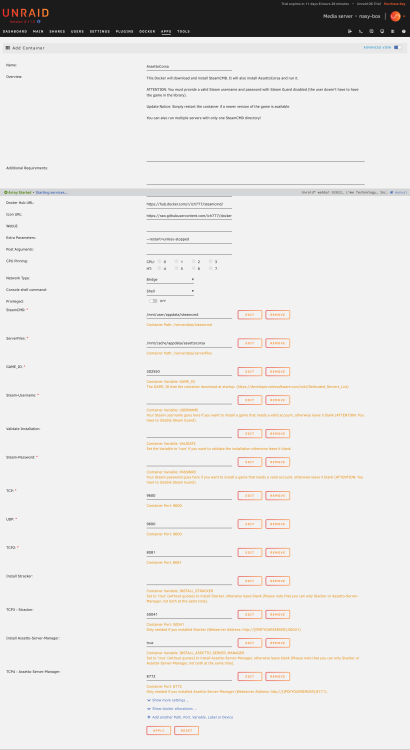Go to the Users tab
This screenshot has height=750, width=410.
pos(78,32)
